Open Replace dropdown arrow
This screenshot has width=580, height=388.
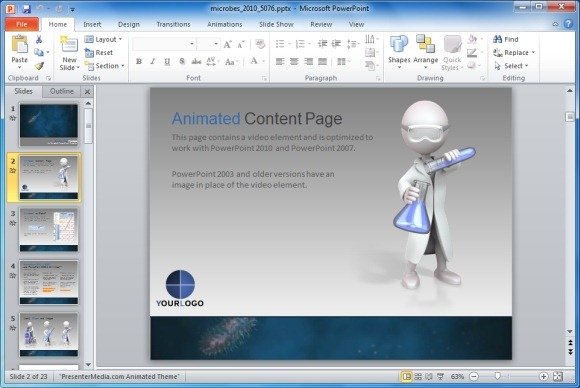click(533, 53)
